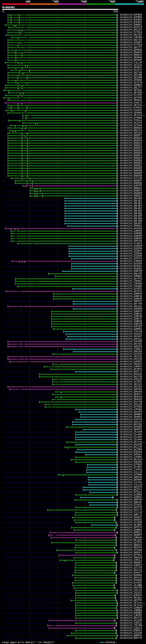Select the UniRef100_C5H4D7 entry
The width and height of the screenshot is (146, 644).
131,281
